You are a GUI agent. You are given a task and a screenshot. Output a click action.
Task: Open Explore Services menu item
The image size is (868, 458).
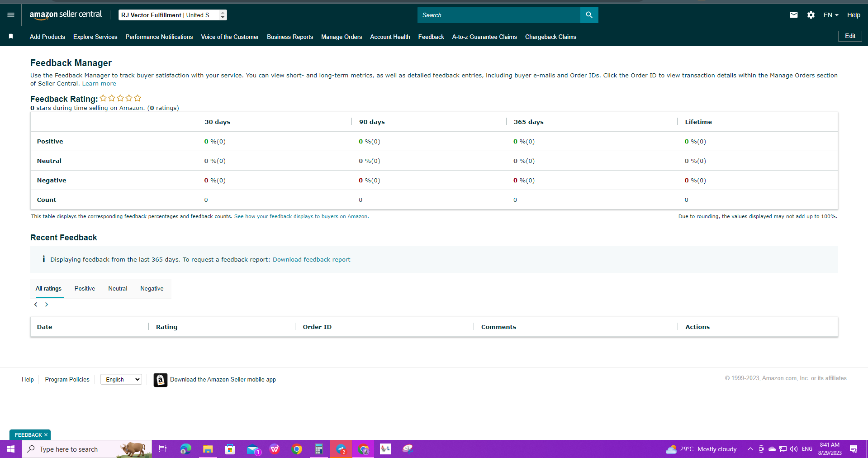coord(95,37)
